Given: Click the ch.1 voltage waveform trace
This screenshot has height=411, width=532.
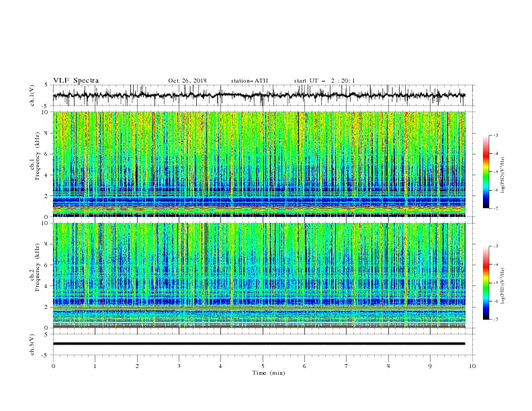Looking at the screenshot, I should pyautogui.click(x=259, y=95).
